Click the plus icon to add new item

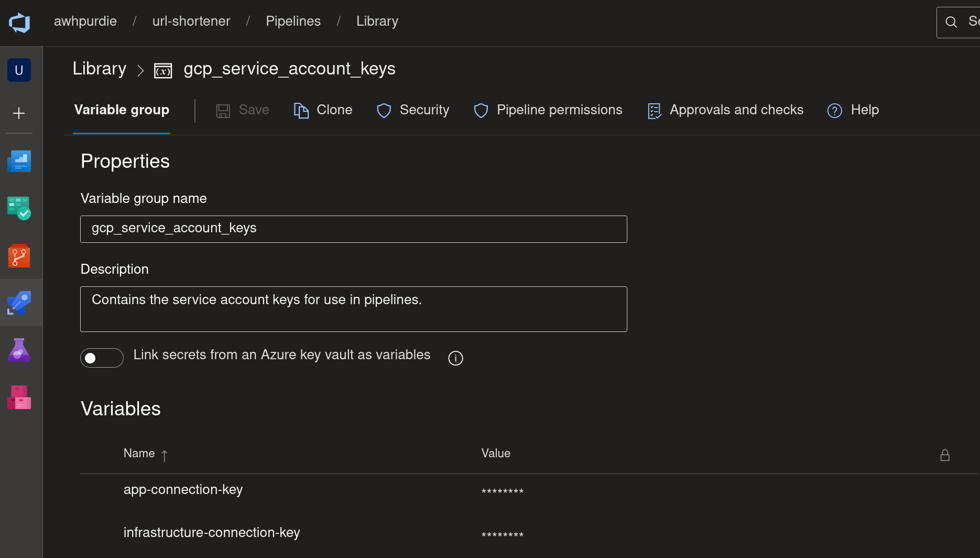tap(19, 113)
